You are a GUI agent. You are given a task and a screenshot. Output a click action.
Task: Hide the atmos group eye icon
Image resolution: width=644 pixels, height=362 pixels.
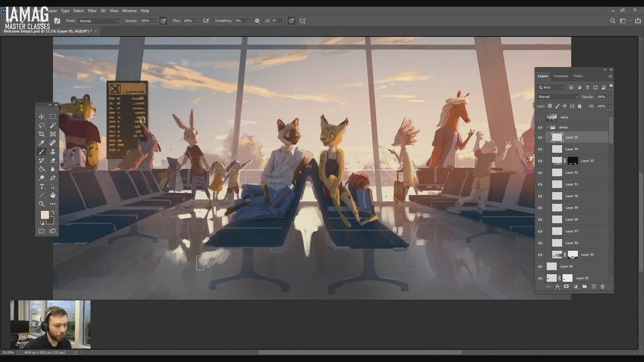540,127
